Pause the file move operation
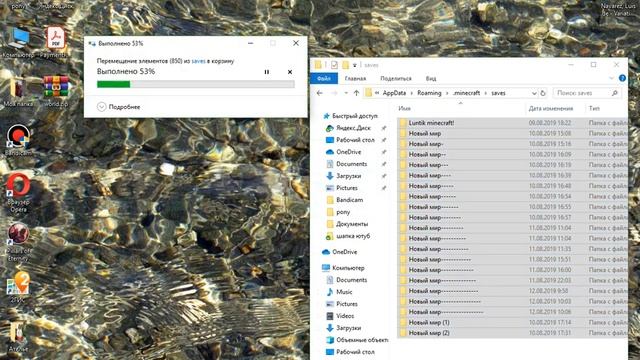The height and width of the screenshot is (360, 640). [x=267, y=72]
